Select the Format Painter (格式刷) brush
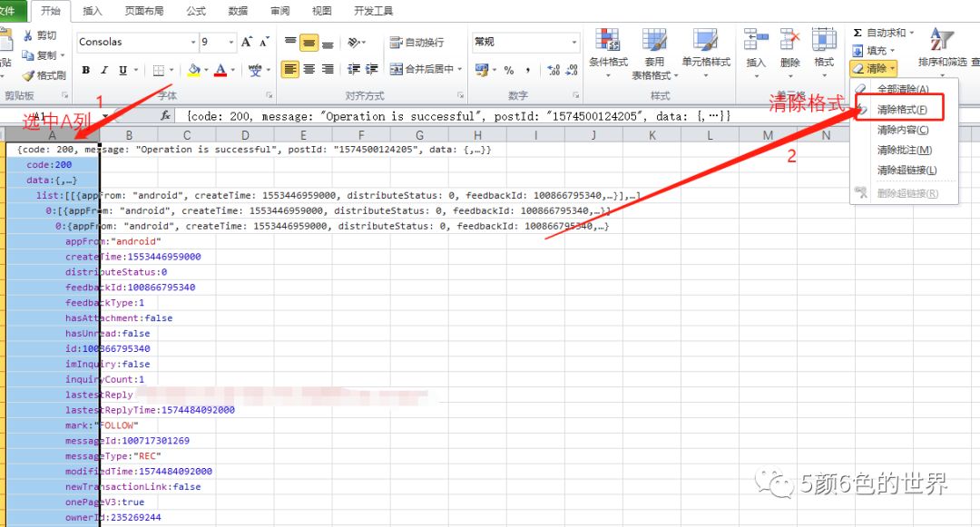Image resolution: width=980 pixels, height=527 pixels. pyautogui.click(x=44, y=75)
